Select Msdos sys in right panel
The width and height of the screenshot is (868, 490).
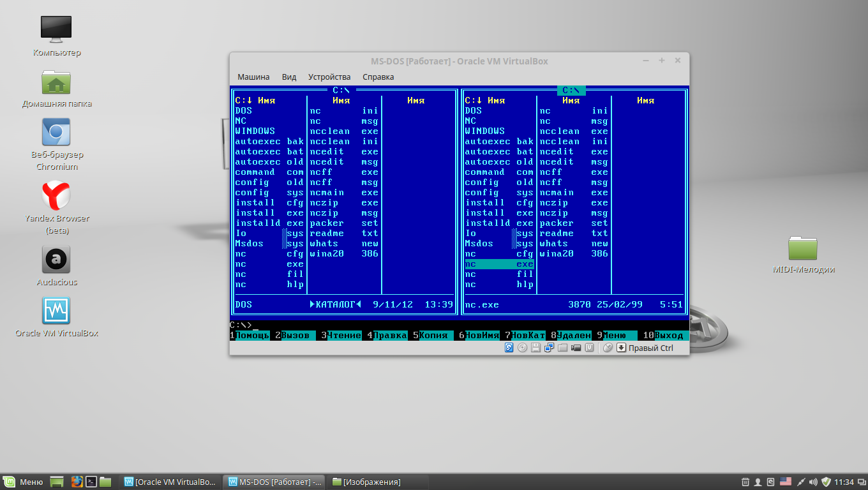point(499,243)
